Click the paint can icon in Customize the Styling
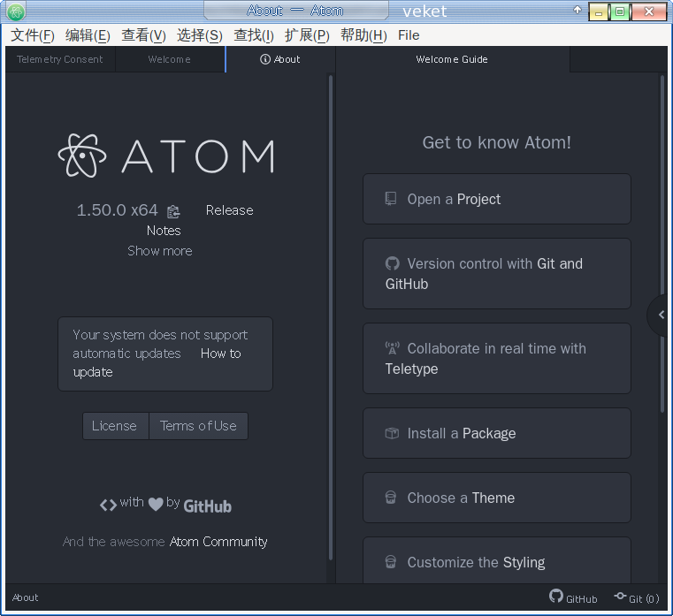The height and width of the screenshot is (616, 673). point(391,562)
